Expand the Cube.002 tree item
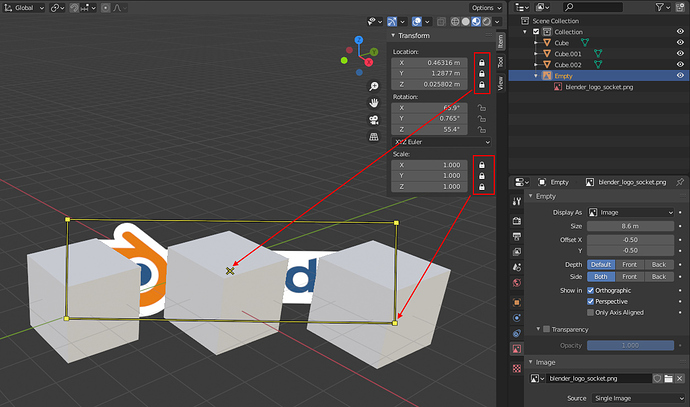 click(x=536, y=65)
